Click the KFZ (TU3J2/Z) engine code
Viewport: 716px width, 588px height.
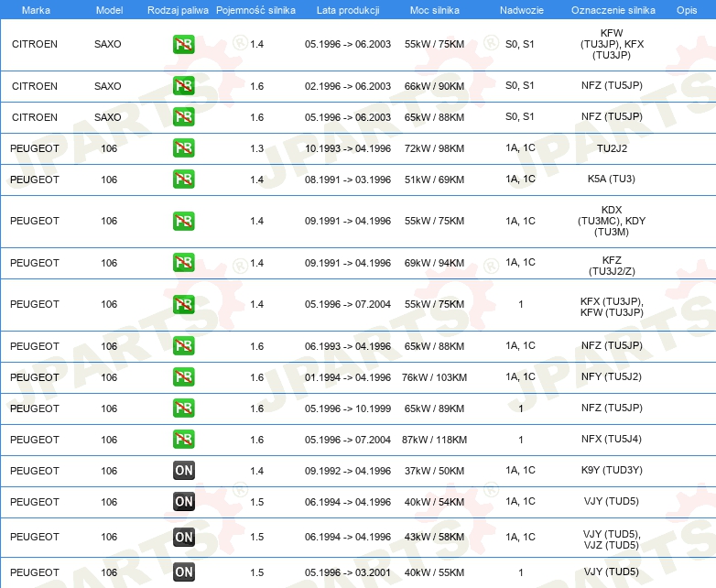pyautogui.click(x=612, y=266)
